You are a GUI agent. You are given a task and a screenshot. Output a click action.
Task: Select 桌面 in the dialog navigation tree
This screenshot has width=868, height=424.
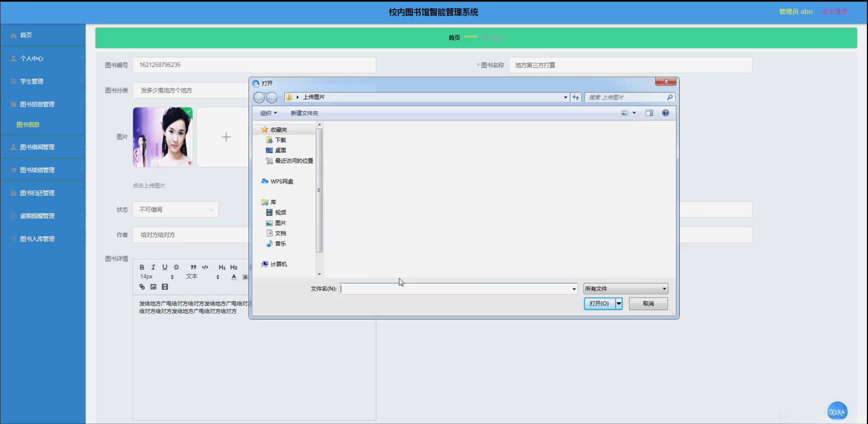coord(280,150)
